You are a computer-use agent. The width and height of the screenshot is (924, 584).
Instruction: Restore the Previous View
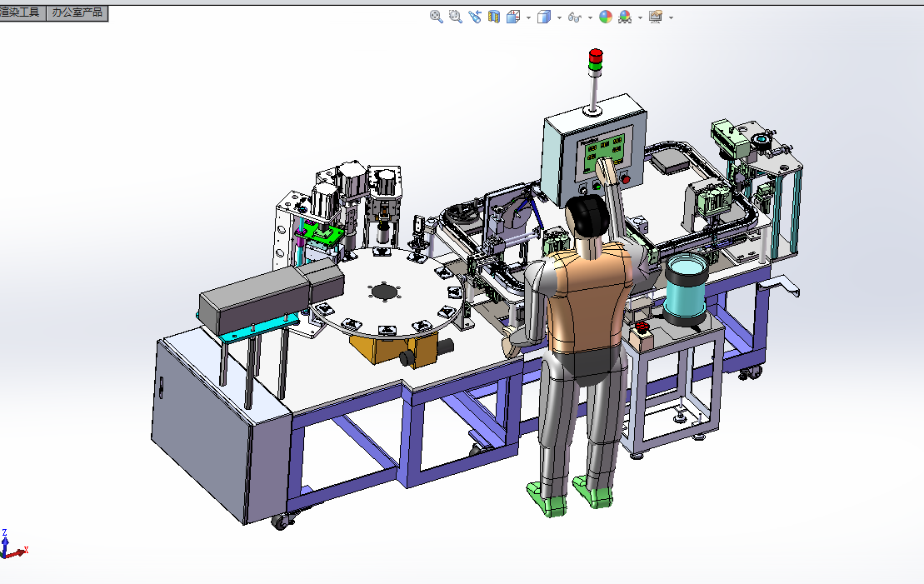[x=475, y=16]
